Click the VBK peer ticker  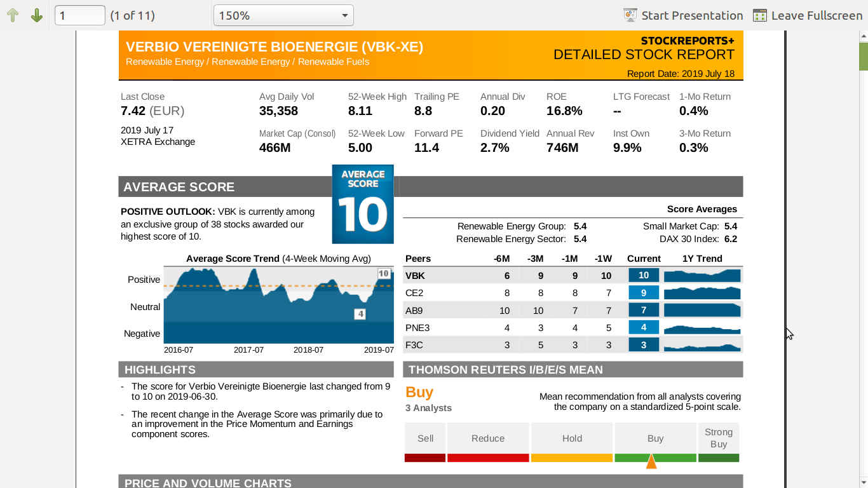[x=415, y=276]
